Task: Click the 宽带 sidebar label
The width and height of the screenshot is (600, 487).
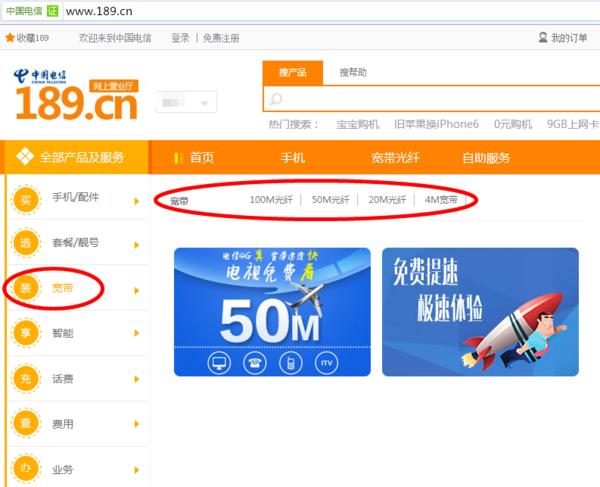Action: coord(62,288)
